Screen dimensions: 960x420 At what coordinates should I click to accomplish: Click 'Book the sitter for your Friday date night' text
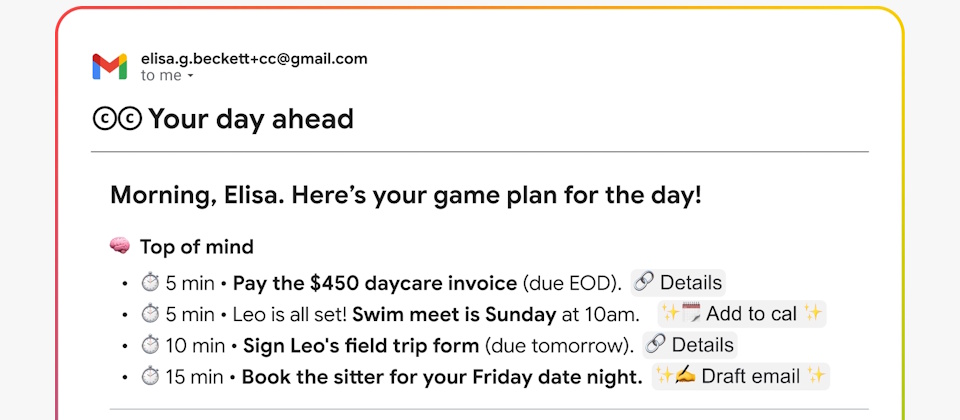click(x=442, y=378)
